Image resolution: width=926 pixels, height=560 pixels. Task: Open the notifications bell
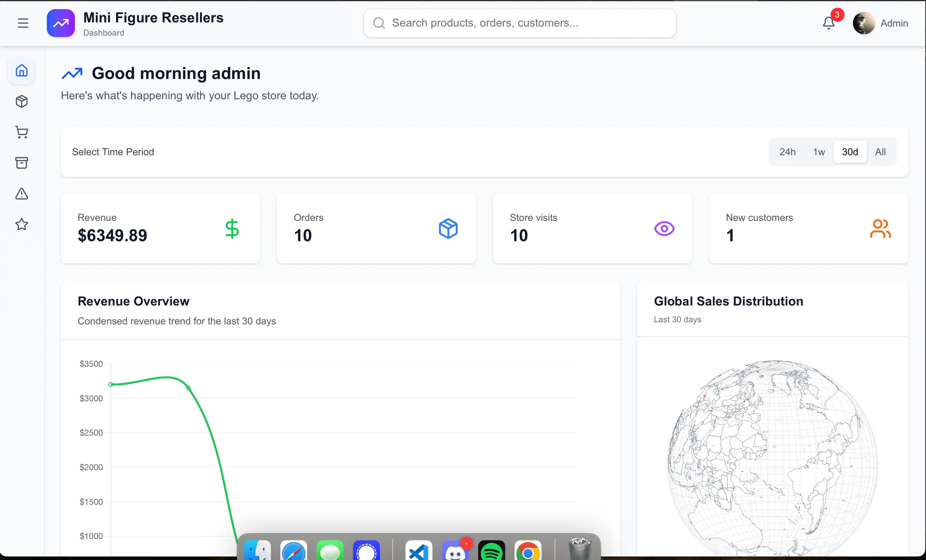(x=829, y=23)
